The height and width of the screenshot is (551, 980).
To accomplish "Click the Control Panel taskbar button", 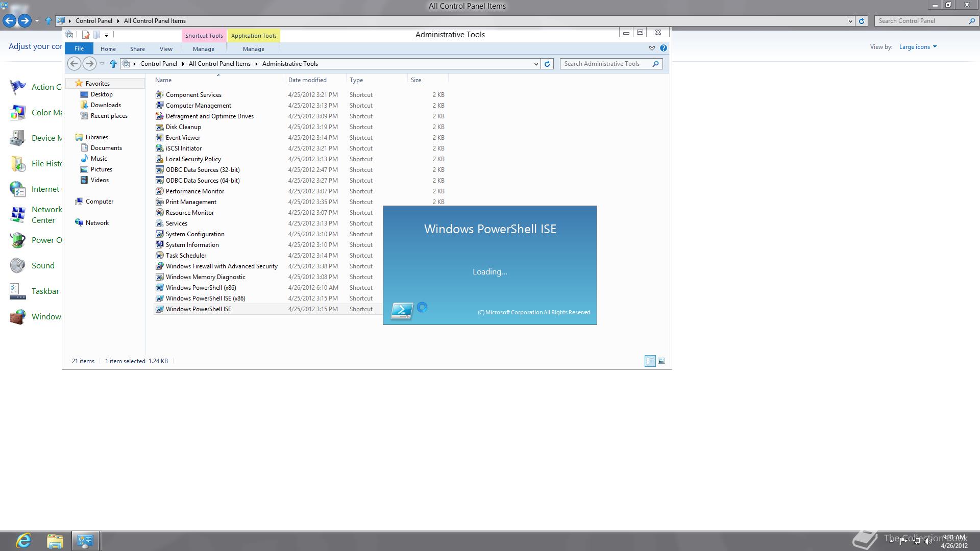I will 85,541.
